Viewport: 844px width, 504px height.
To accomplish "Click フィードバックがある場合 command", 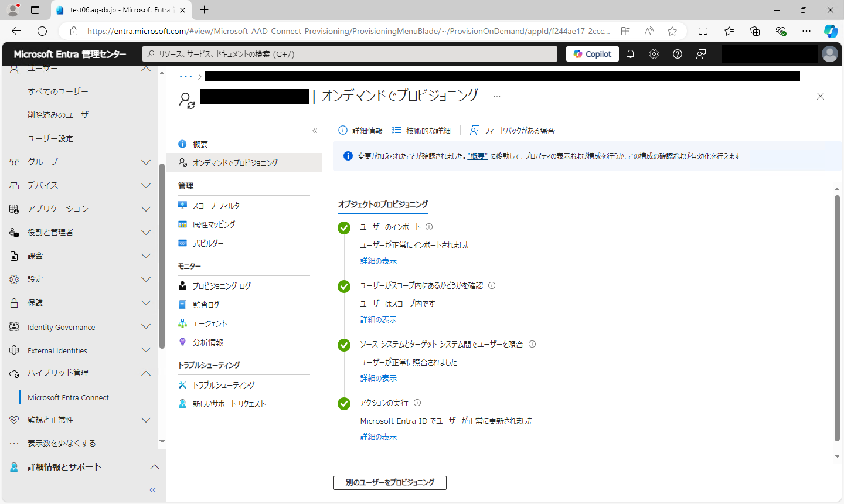I will [512, 131].
